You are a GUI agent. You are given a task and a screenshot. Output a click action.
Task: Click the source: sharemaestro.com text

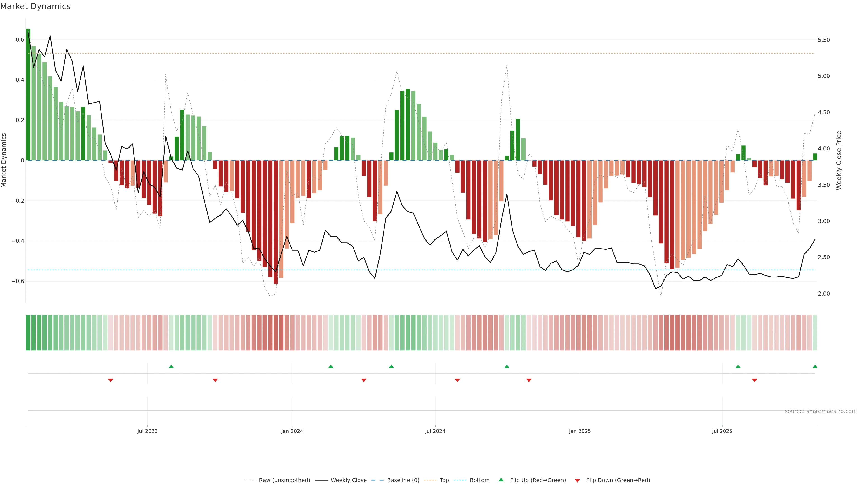tap(821, 411)
